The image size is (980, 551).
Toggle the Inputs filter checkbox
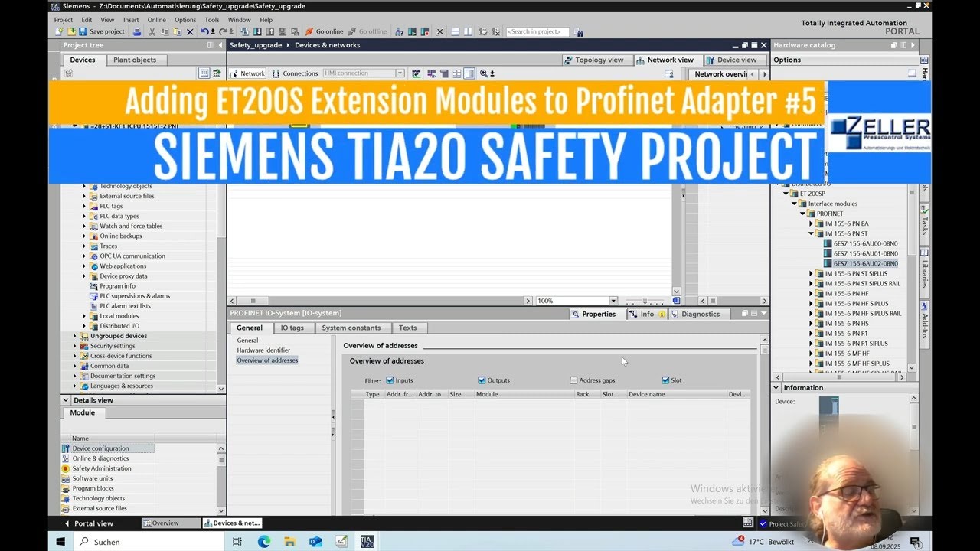(390, 380)
